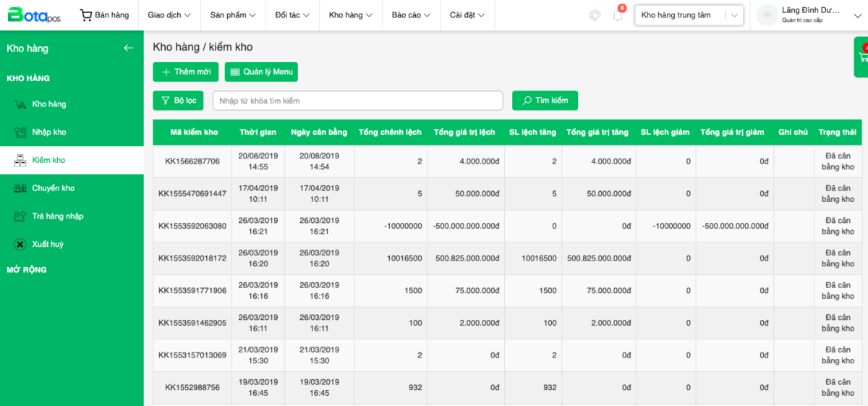
Task: Open the Sản phẩm menu
Action: (x=233, y=15)
